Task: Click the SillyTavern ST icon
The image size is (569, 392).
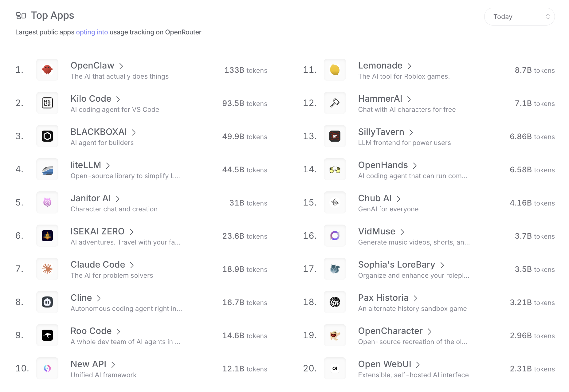Action: 335,136
